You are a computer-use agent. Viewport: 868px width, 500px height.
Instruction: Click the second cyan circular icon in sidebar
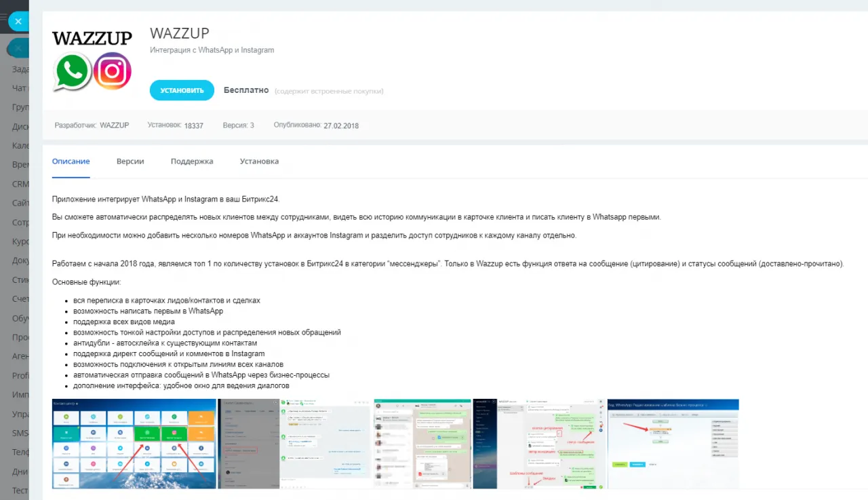18,47
